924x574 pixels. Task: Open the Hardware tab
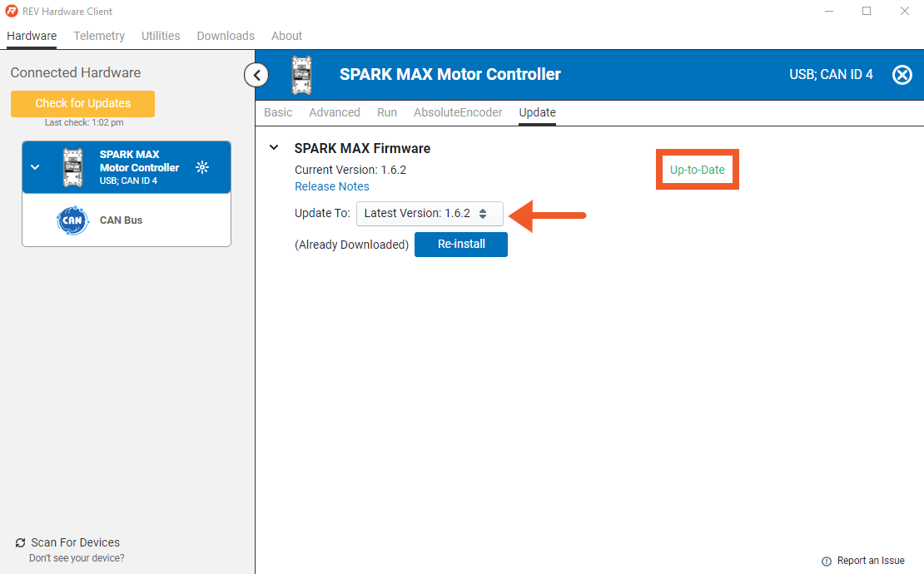[x=32, y=36]
